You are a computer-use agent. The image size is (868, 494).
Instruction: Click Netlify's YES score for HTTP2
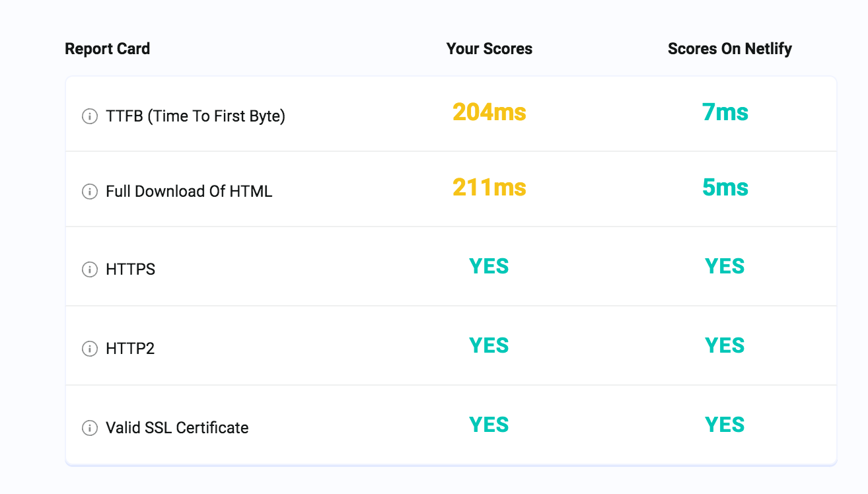pos(725,345)
